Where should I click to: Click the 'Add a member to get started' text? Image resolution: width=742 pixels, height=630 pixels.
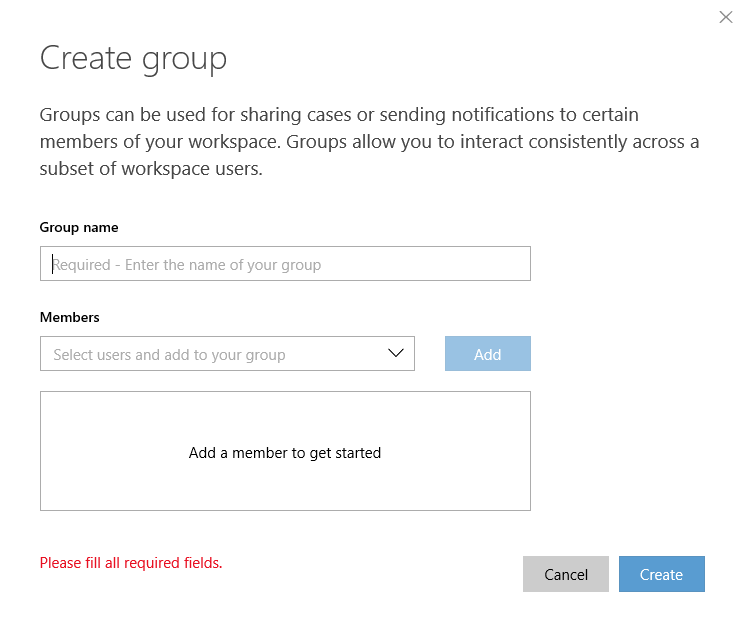(x=285, y=453)
